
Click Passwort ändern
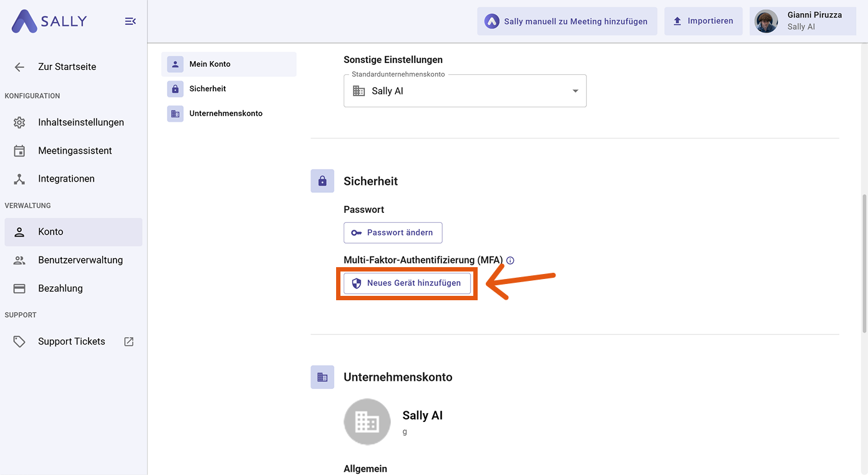(393, 233)
